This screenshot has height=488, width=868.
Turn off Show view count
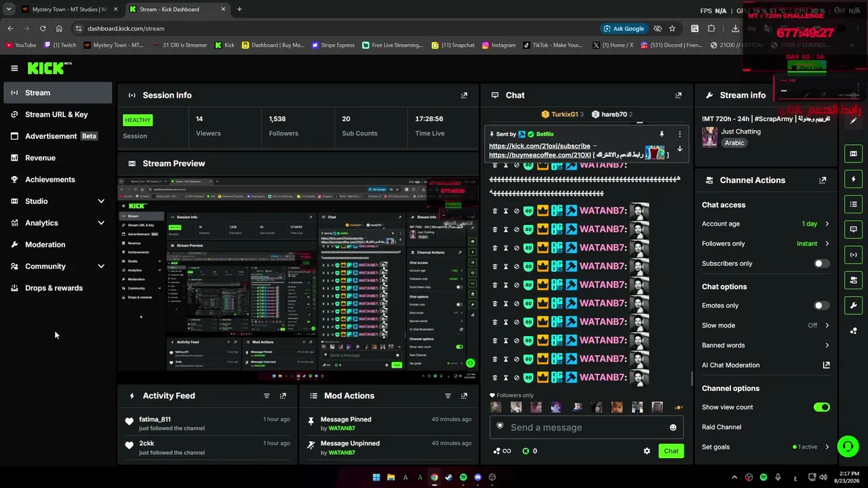(821, 407)
